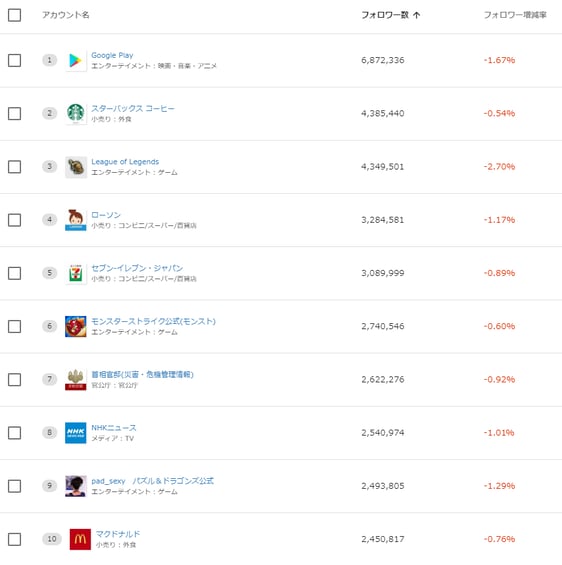This screenshot has height=565, width=562.
Task: Open the McDonald's logo icon
Action: [80, 539]
